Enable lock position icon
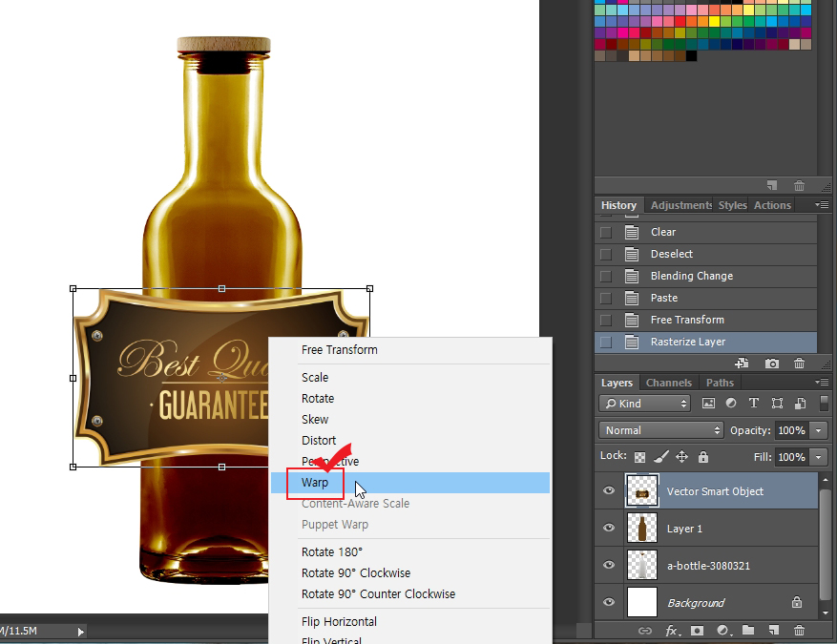 (x=681, y=457)
